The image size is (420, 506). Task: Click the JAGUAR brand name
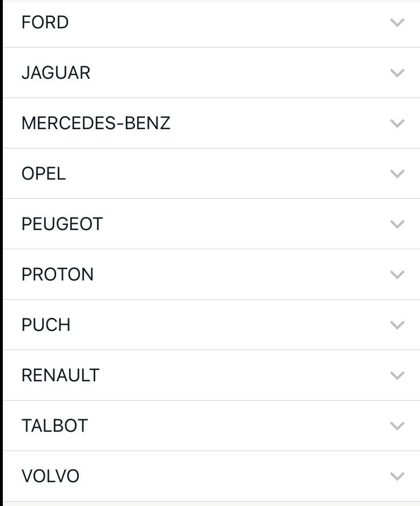[x=56, y=73]
